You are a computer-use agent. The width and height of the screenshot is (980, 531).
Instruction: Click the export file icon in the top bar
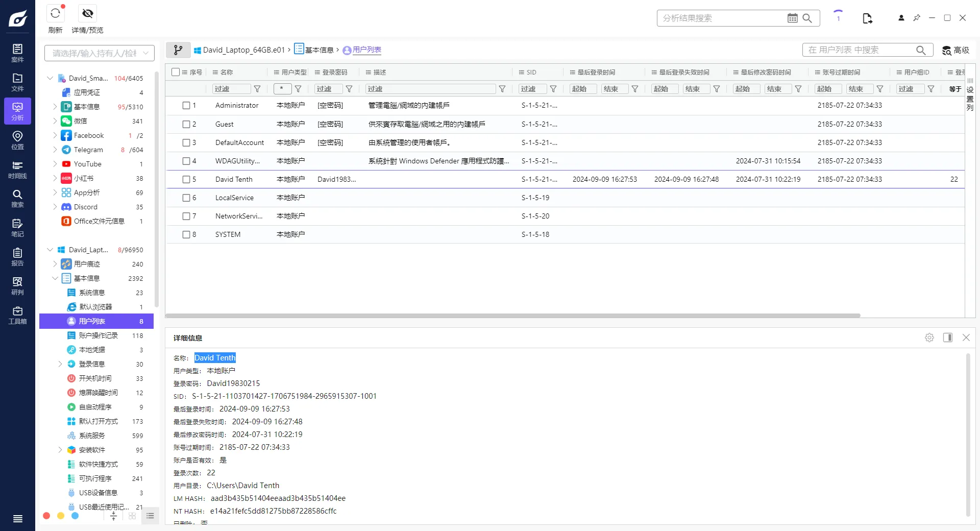pos(867,18)
